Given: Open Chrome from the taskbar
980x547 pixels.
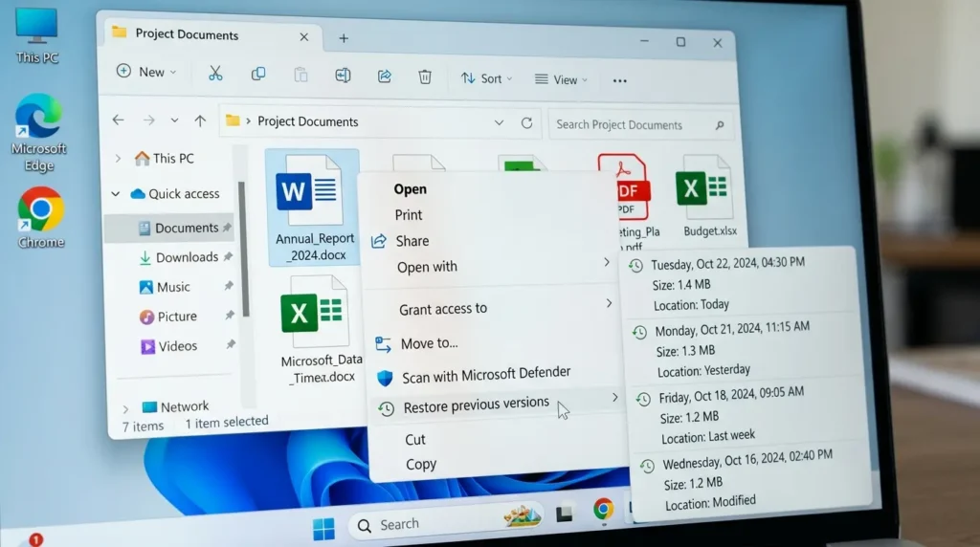Looking at the screenshot, I should click(x=603, y=510).
